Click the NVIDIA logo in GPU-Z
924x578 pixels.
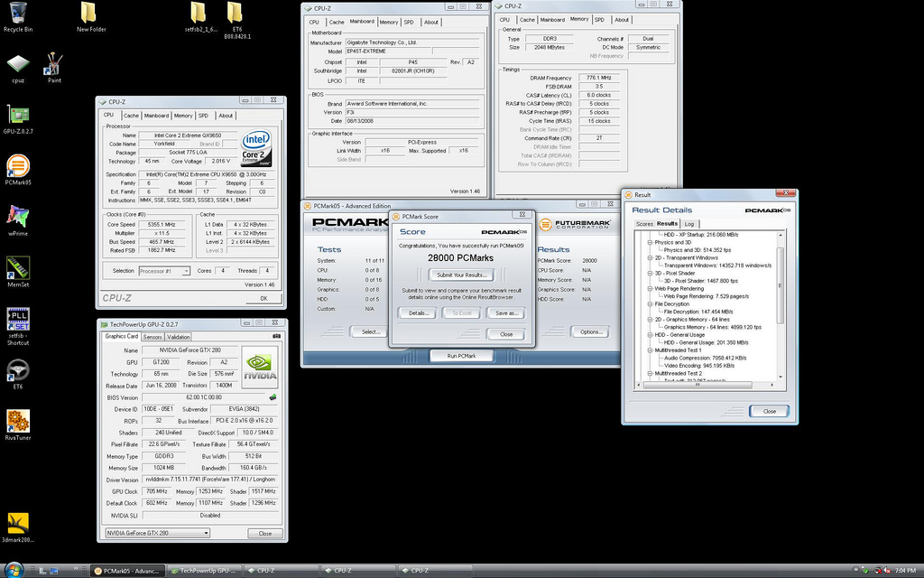coord(260,367)
